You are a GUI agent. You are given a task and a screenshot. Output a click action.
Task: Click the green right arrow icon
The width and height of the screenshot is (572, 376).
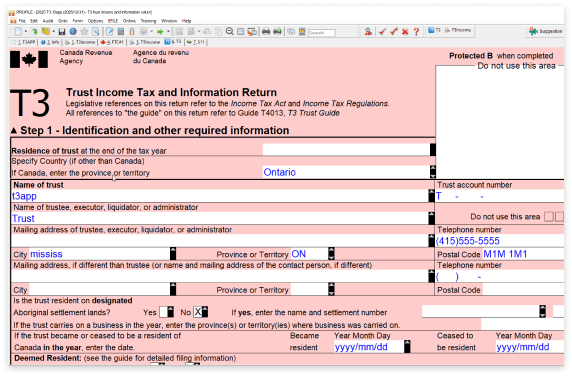tap(160, 32)
